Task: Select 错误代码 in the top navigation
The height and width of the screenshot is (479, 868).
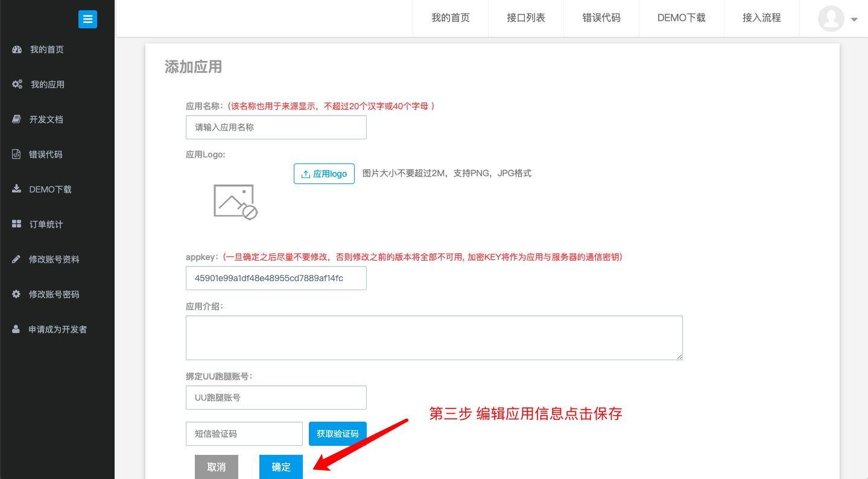Action: 601,18
